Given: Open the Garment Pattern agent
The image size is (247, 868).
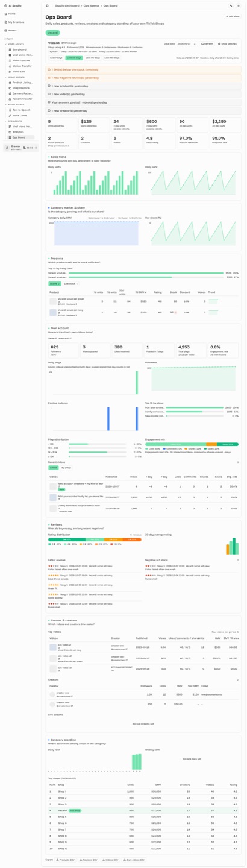Looking at the screenshot, I should click(22, 93).
